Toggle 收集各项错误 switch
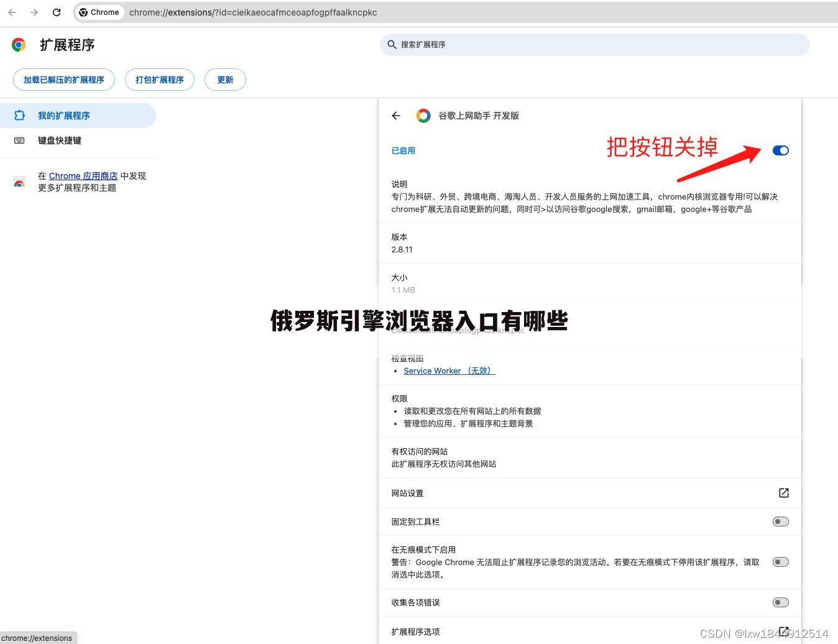The height and width of the screenshot is (644, 838). [x=781, y=602]
